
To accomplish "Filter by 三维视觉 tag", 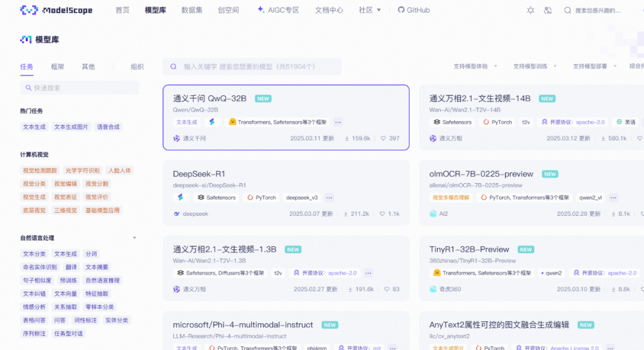I will pyautogui.click(x=66, y=210).
